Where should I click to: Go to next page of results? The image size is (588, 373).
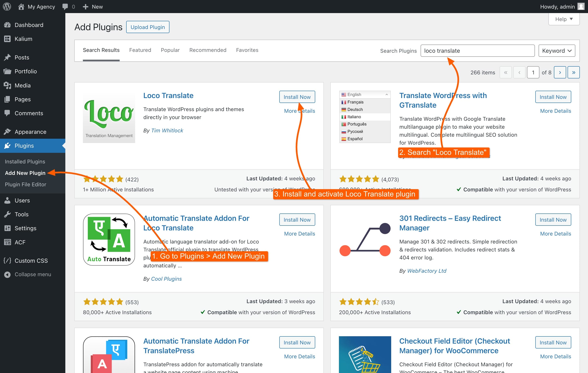[x=560, y=73]
